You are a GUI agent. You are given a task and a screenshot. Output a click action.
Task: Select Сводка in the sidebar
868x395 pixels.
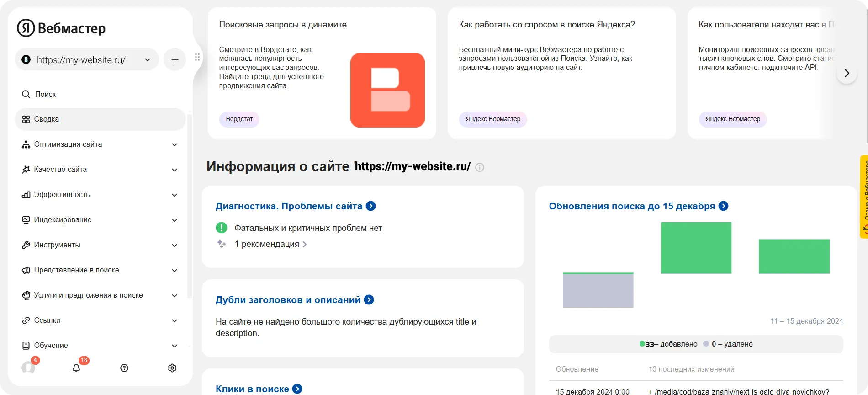point(101,119)
